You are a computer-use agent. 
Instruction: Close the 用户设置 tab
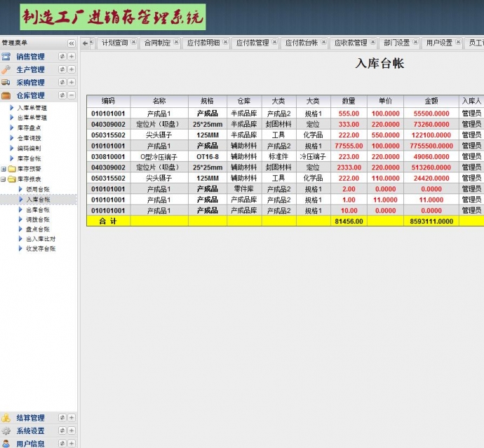(x=458, y=42)
